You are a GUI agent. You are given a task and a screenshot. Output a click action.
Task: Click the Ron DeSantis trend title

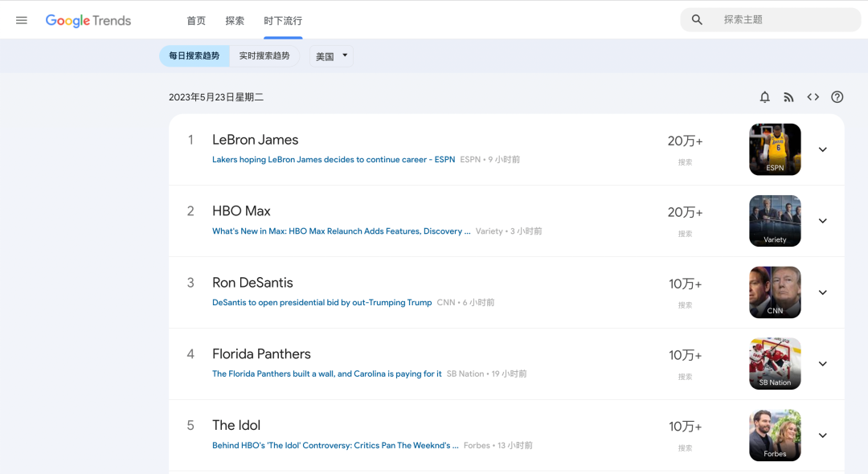pos(252,283)
